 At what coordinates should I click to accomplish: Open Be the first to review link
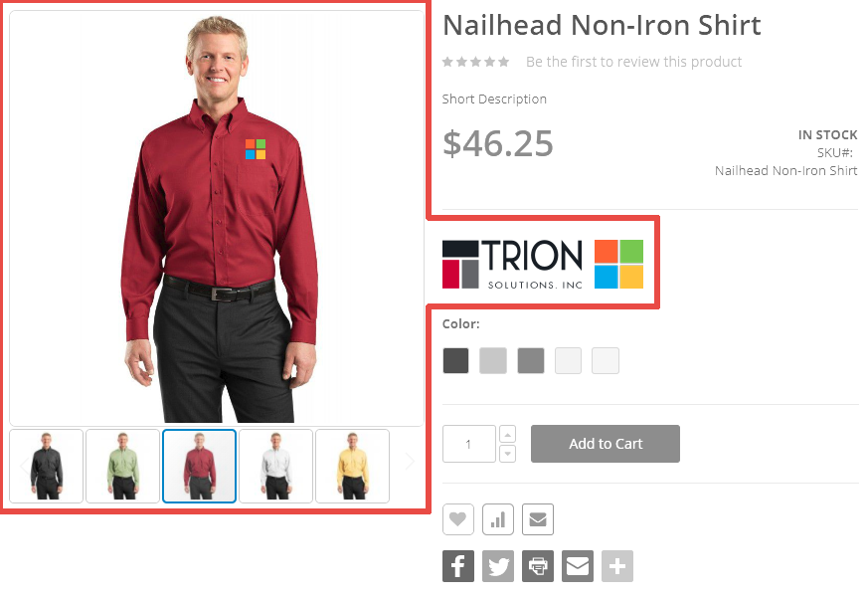(633, 62)
